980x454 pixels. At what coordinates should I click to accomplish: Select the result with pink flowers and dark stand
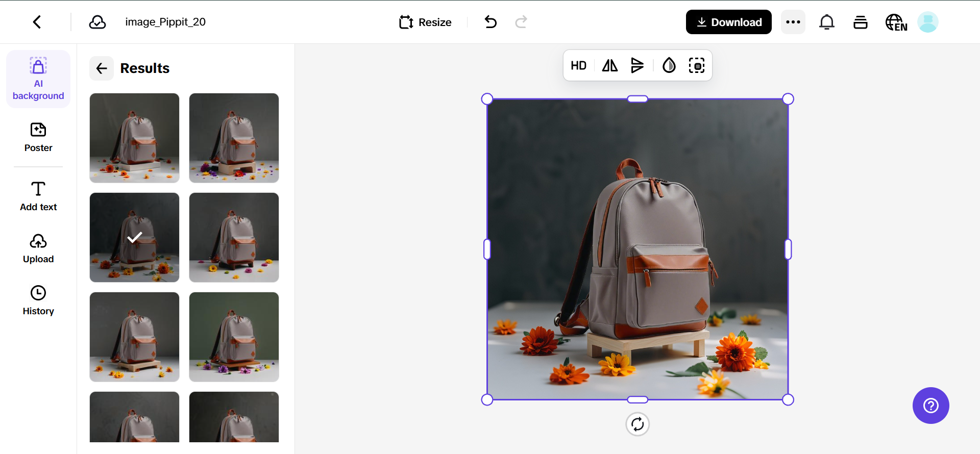234,237
